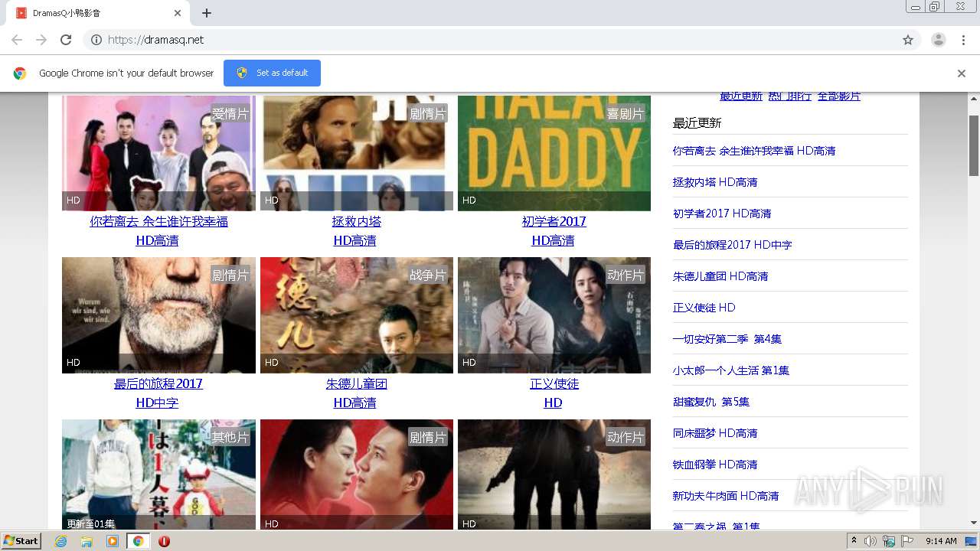Select the DramasQ小鸭影音 tab

(x=98, y=13)
